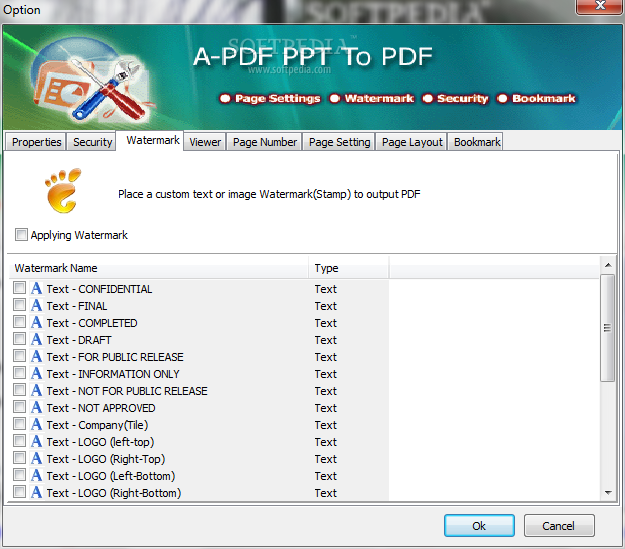Click the 'A' icon beside Text - Company(Tile)
Screen dimensions: 625x549
pos(36,424)
